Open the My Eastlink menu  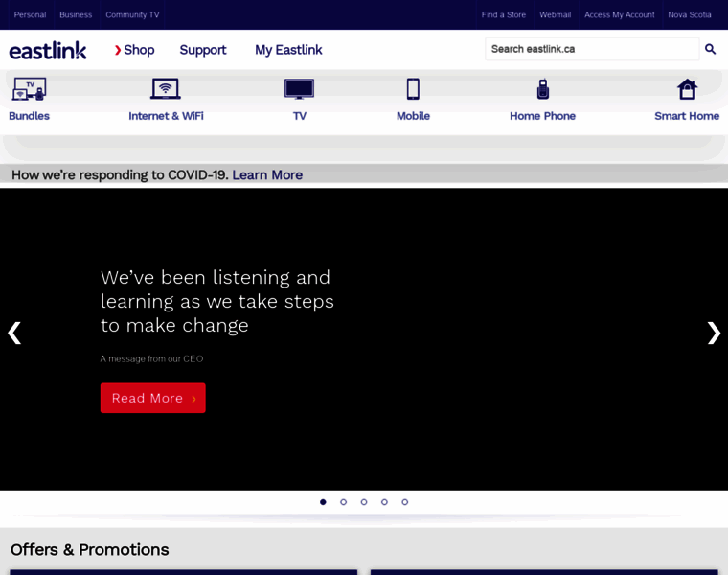(x=288, y=50)
